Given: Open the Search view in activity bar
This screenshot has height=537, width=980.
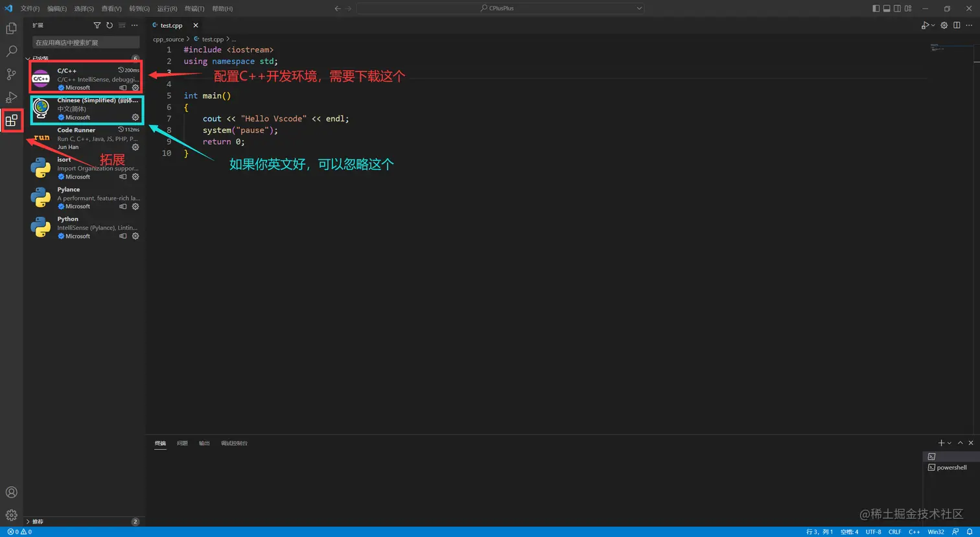Looking at the screenshot, I should [11, 51].
